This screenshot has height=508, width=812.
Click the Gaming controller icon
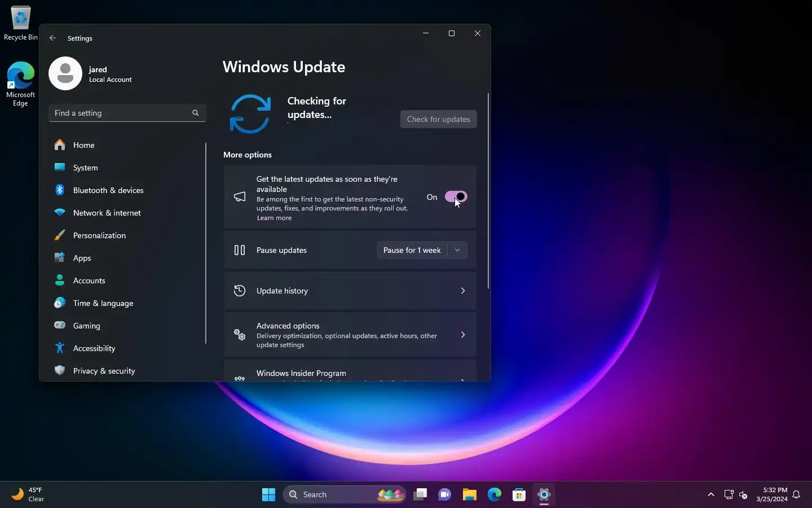[60, 325]
